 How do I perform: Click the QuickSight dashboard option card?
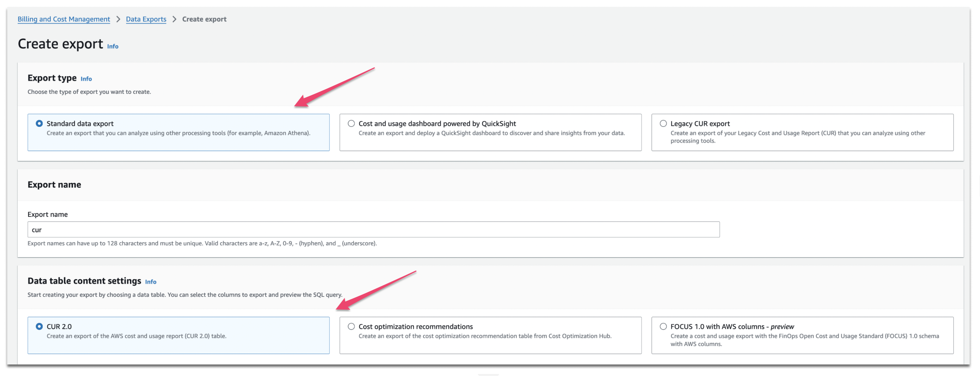pyautogui.click(x=490, y=132)
